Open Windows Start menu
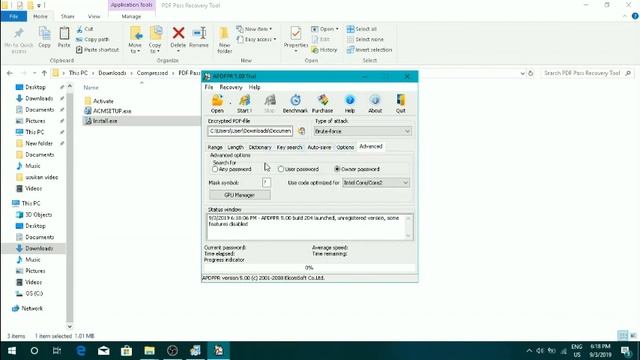The height and width of the screenshot is (360, 640). 12,351
